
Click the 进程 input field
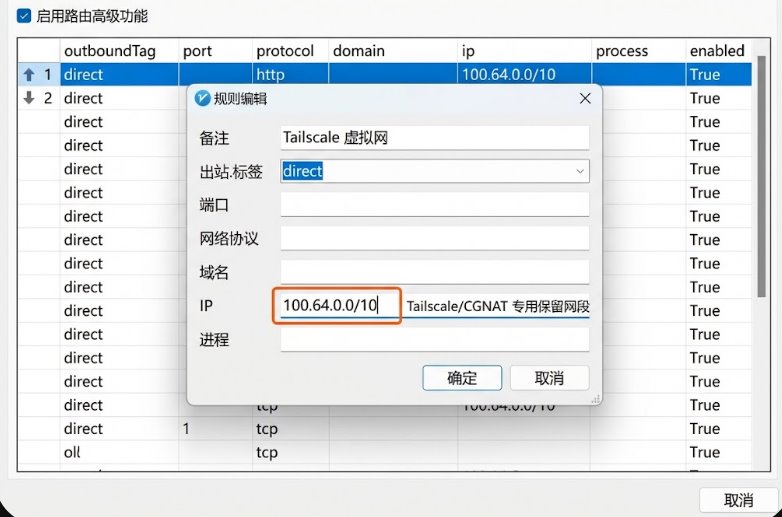434,339
